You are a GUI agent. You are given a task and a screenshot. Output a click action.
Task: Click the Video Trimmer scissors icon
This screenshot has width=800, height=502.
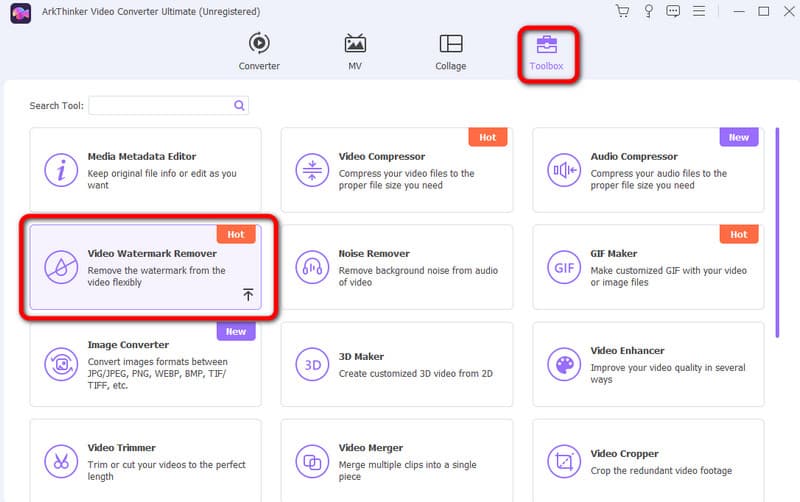(x=61, y=461)
